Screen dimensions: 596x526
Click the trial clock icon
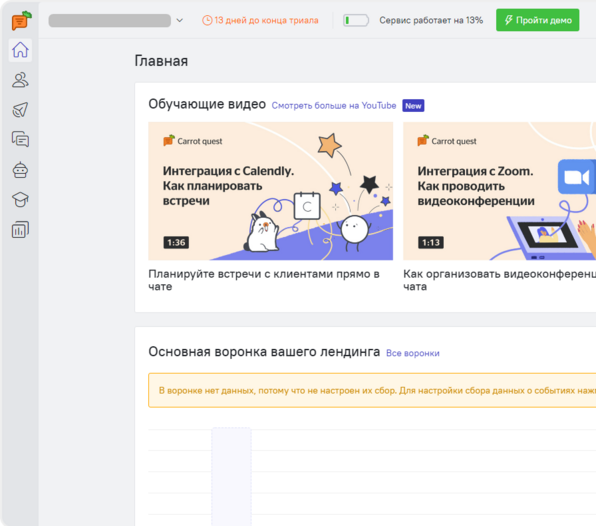207,20
